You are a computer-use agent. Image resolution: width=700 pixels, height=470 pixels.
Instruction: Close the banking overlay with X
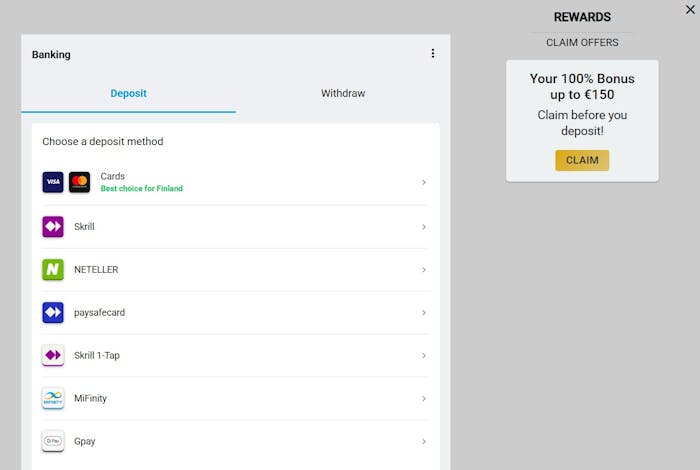pyautogui.click(x=690, y=9)
